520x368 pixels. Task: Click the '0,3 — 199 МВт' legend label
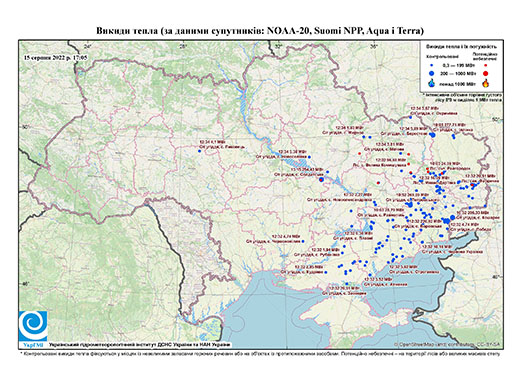pyautogui.click(x=458, y=66)
